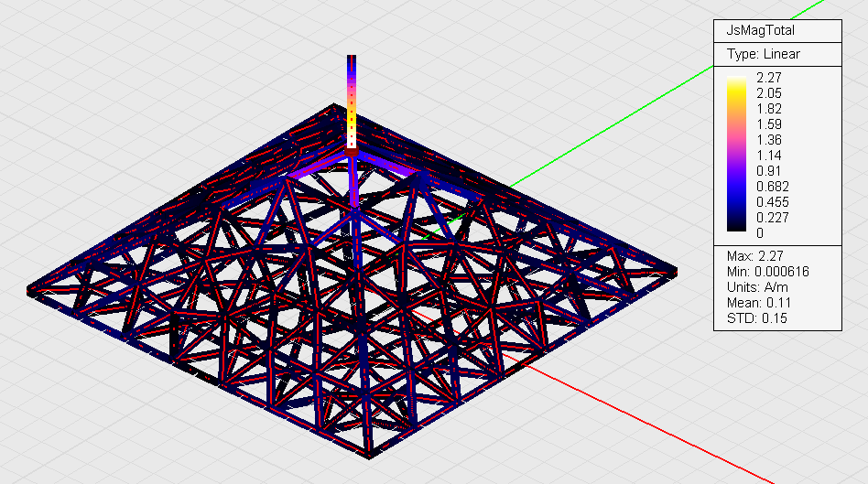
Task: Select the rightmost corner of the mesh
Action: pyautogui.click(x=675, y=271)
